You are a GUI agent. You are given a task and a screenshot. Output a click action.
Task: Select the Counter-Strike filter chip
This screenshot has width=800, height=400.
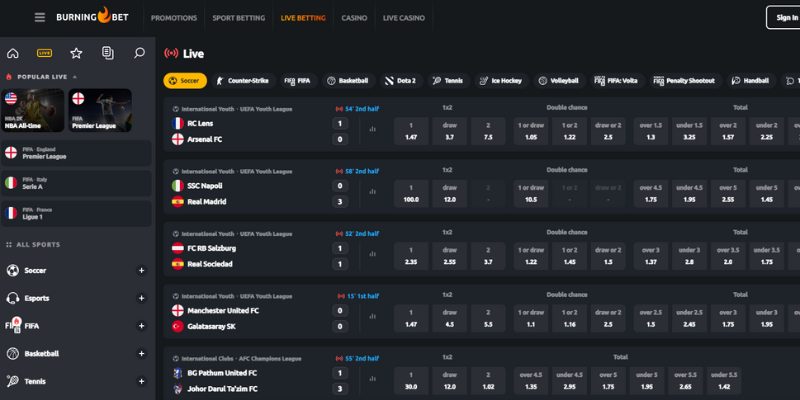[243, 81]
